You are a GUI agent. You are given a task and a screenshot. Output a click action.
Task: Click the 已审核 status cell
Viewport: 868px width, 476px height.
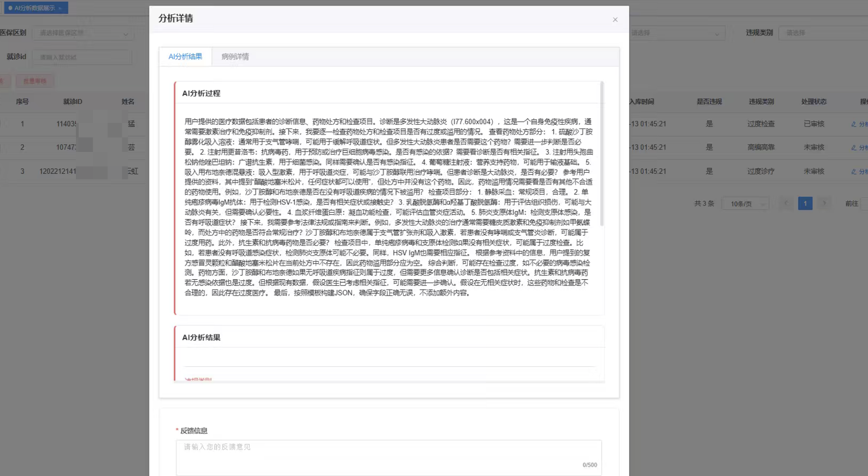pos(814,124)
